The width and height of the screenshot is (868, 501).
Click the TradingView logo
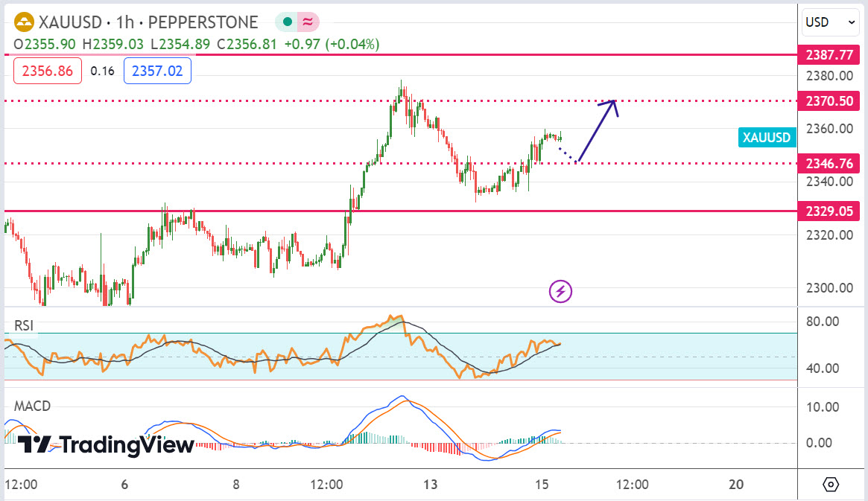105,445
